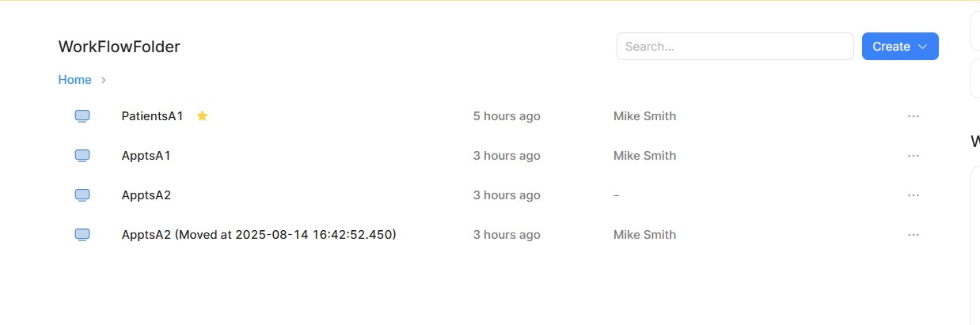Click the WorkFlowFolder title heading
This screenshot has width=980, height=325.
(x=119, y=47)
